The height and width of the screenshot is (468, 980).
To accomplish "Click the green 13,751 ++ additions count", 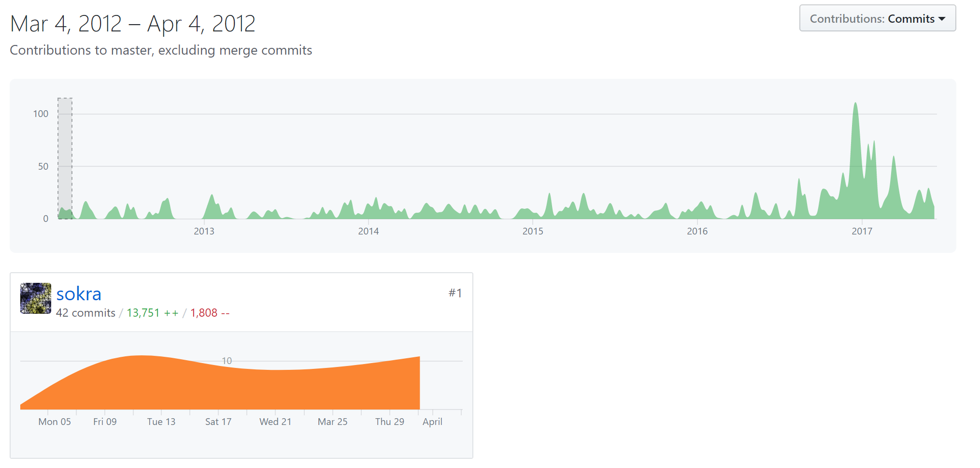I will tap(152, 313).
